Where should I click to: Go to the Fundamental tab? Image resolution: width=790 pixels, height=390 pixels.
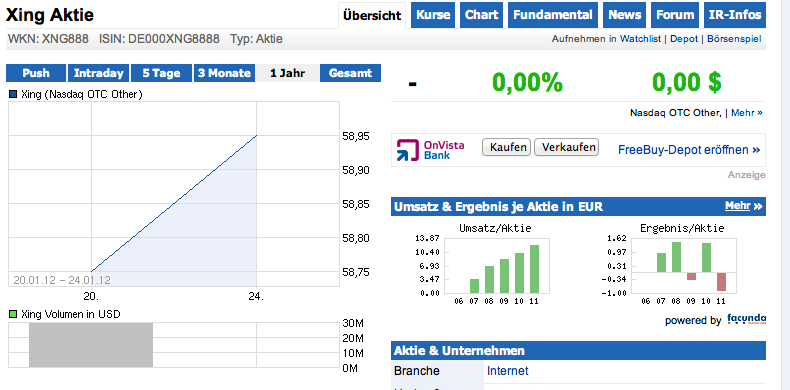(x=553, y=15)
